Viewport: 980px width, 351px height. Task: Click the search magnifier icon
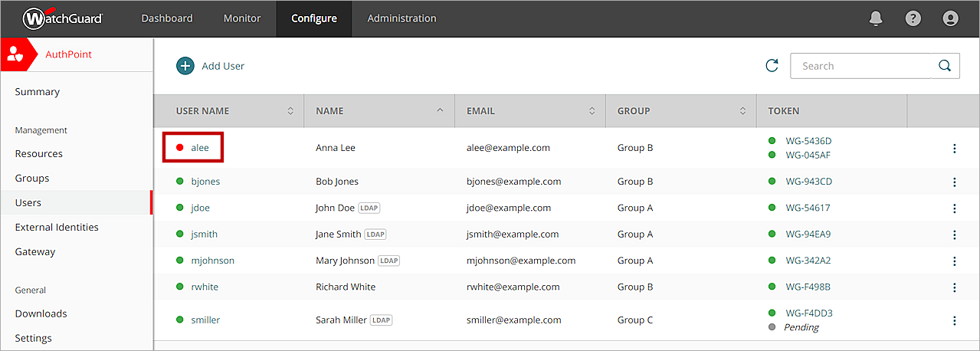[x=945, y=66]
